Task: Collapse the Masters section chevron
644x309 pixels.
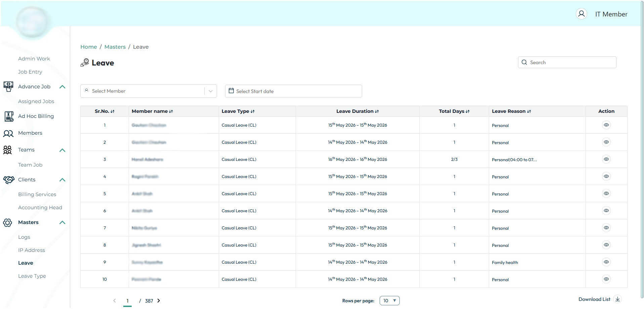Action: click(62, 223)
